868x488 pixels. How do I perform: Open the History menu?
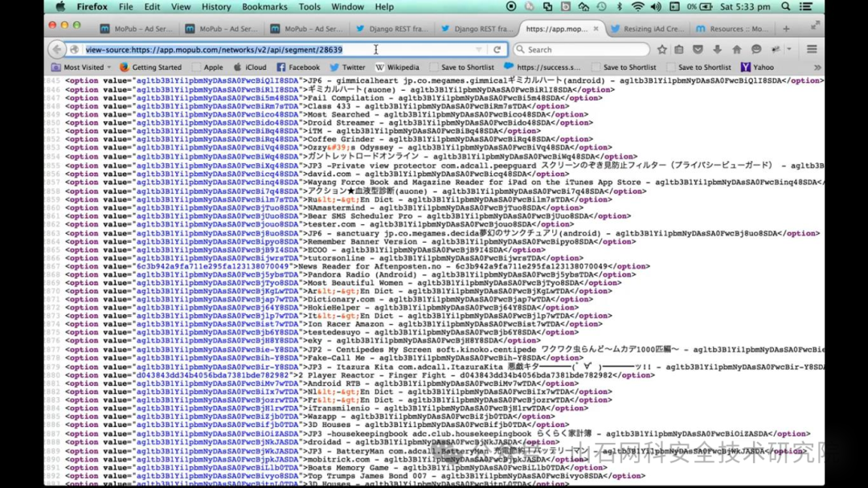216,6
